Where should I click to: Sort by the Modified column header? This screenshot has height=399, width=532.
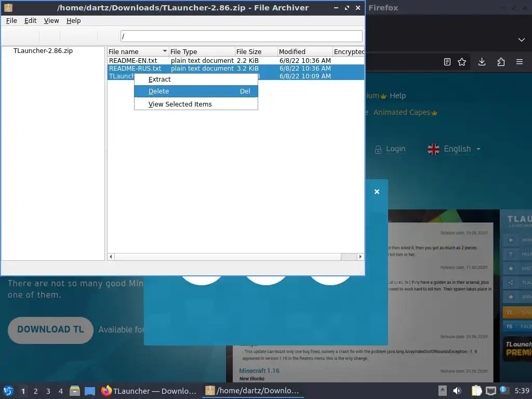pos(305,51)
